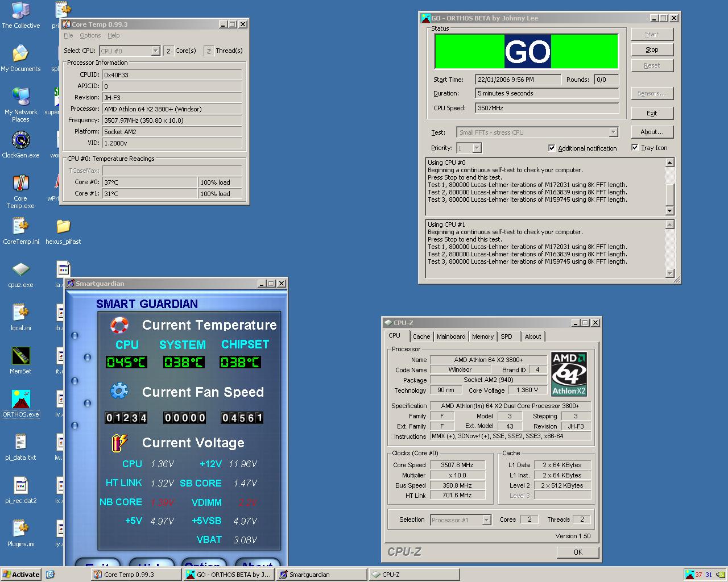Viewport: 728px width, 582px height.
Task: Switch to Smartguardian taskbar button
Action: 321,574
